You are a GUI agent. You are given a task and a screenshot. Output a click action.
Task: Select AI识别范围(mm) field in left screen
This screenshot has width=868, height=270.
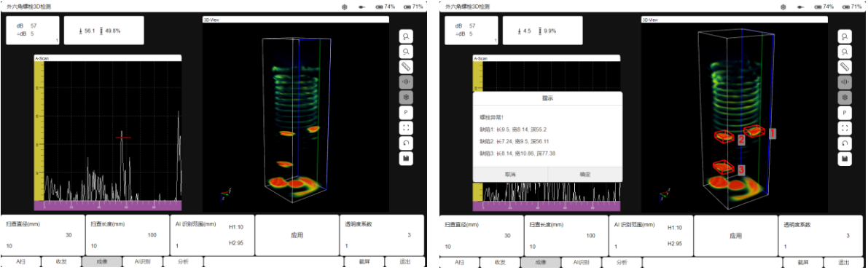[x=212, y=235]
